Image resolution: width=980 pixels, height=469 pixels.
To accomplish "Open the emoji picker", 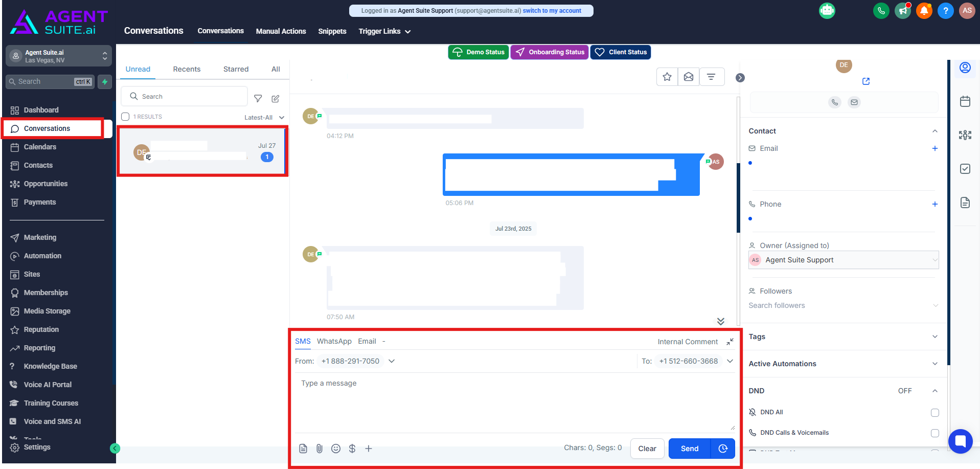I will pyautogui.click(x=336, y=449).
